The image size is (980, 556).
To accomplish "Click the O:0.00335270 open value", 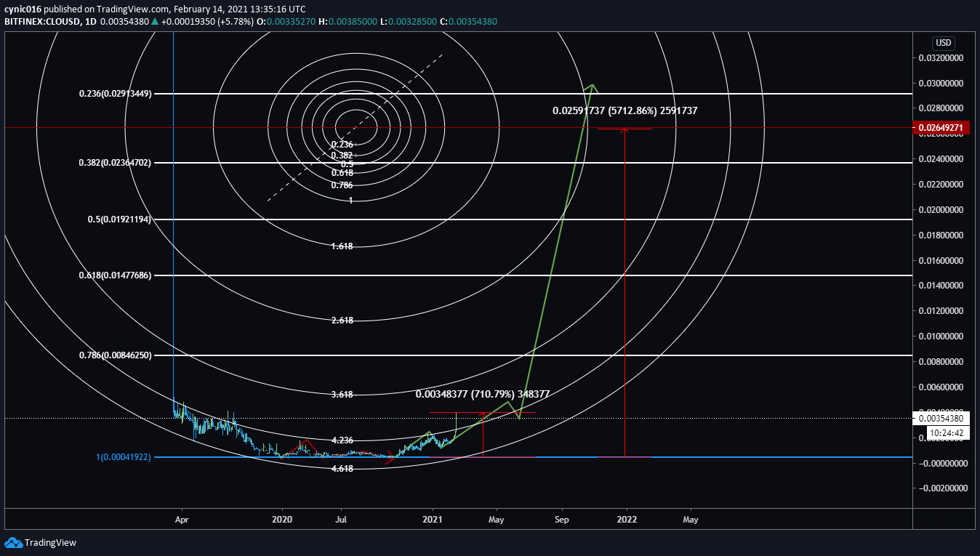I will [x=286, y=22].
